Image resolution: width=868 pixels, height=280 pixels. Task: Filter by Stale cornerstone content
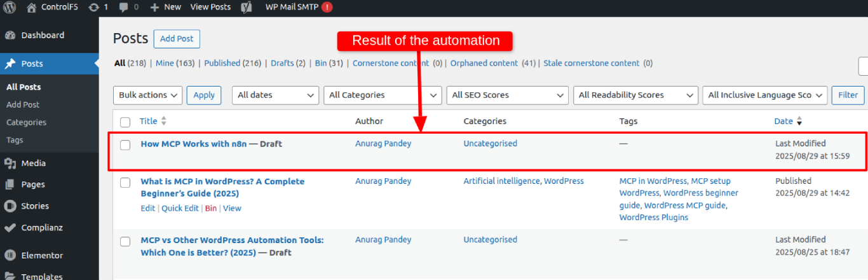click(x=592, y=63)
